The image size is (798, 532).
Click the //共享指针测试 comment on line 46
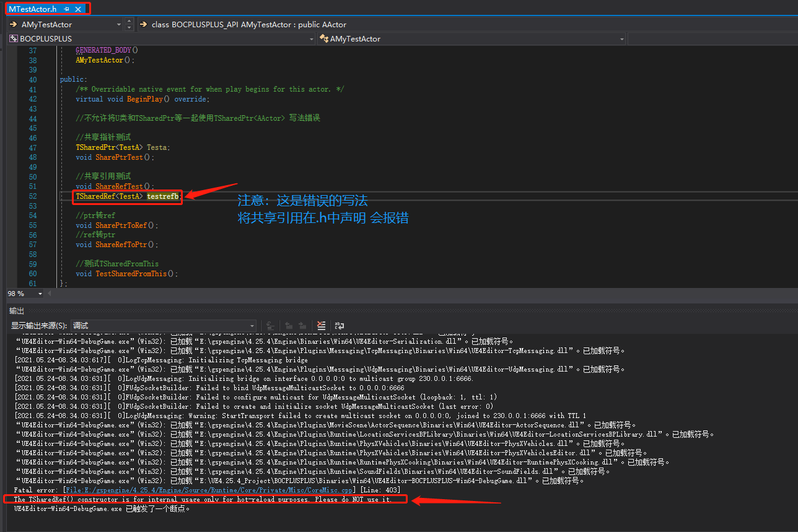pyautogui.click(x=103, y=137)
